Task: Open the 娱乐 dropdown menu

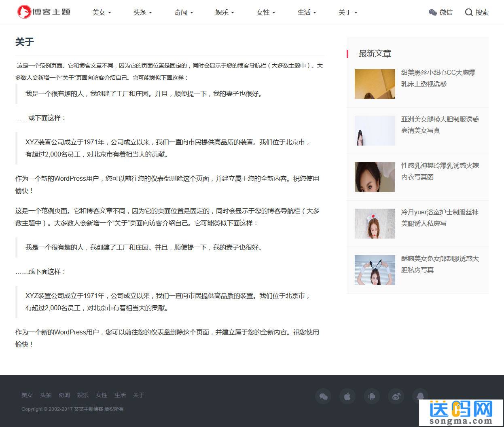Action: coord(224,13)
